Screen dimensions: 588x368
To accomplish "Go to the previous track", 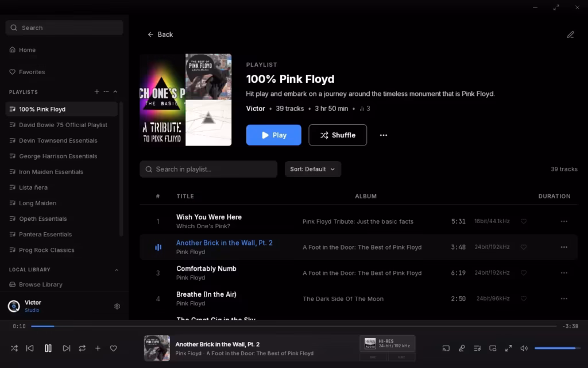I will click(30, 348).
